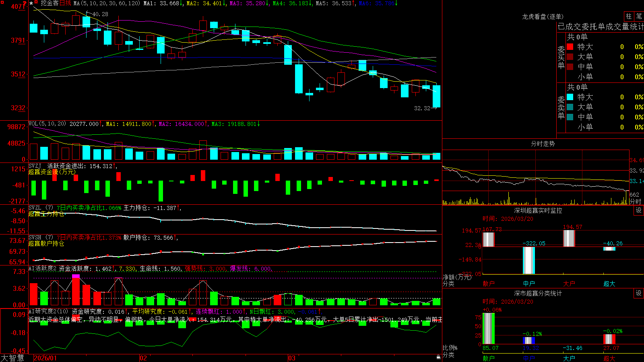The width and height of the screenshot is (644, 362).
Task: Select the 02 month marker on the time axis
Action: tap(143, 358)
